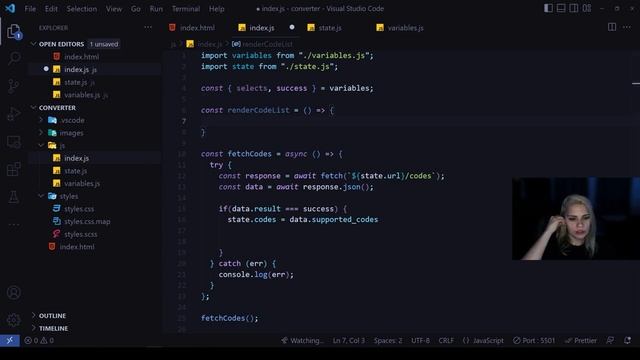Switch to the variables.js editor tab

click(x=405, y=28)
